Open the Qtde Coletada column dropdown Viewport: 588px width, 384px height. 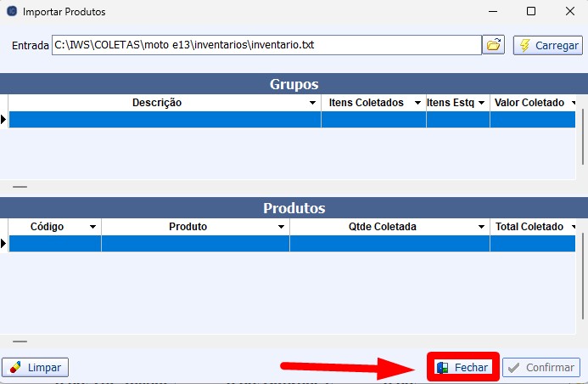pyautogui.click(x=481, y=228)
